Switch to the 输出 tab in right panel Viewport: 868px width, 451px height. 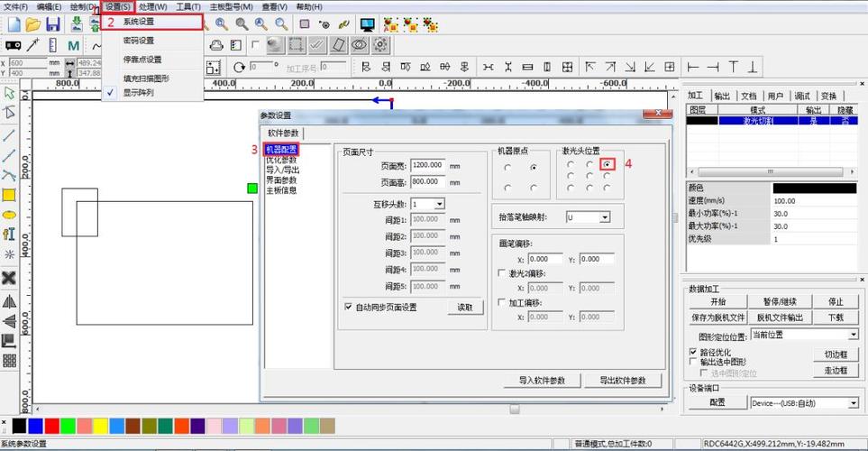tap(722, 96)
